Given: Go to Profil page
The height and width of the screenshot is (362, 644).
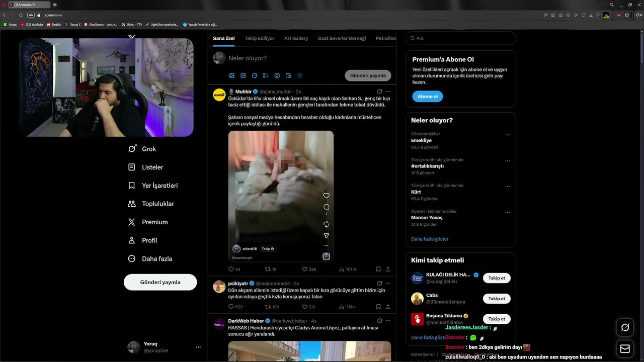Looking at the screenshot, I should tap(142, 240).
